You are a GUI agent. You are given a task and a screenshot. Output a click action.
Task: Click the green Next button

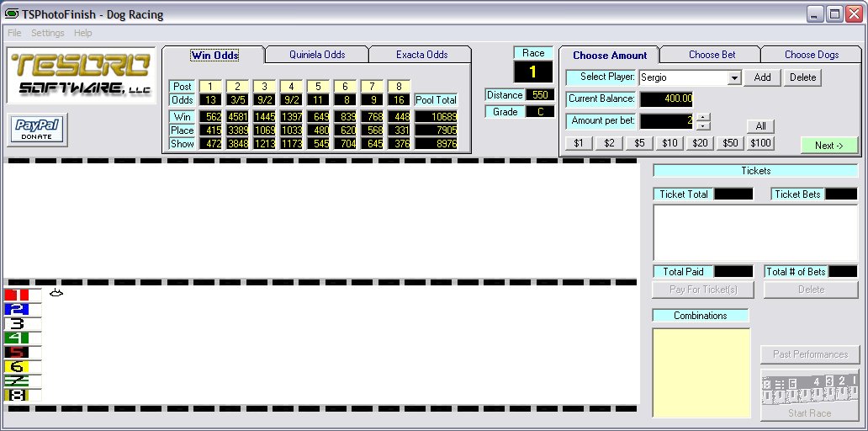[829, 145]
